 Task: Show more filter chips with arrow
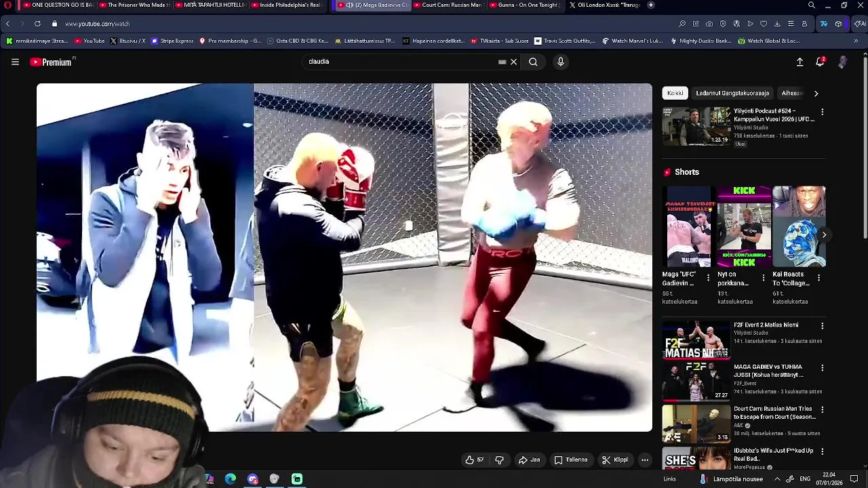(816, 93)
